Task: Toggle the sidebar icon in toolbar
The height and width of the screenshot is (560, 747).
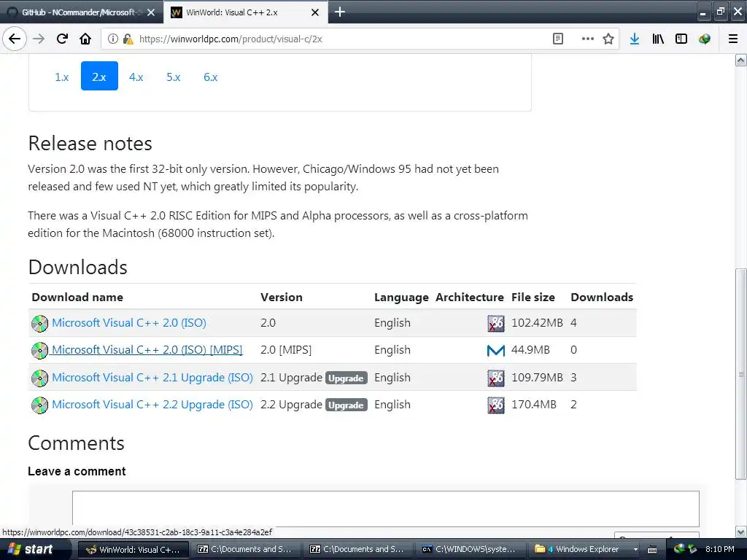Action: [681, 39]
